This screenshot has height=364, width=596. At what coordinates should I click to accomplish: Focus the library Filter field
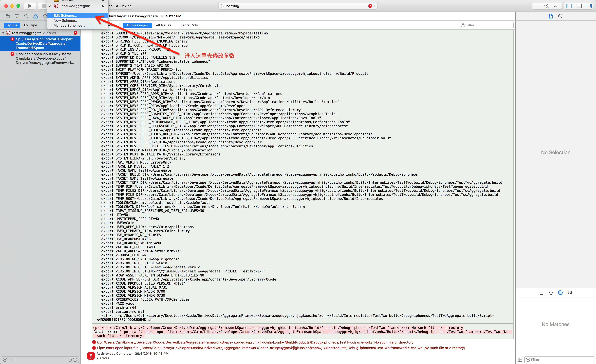click(x=559, y=360)
